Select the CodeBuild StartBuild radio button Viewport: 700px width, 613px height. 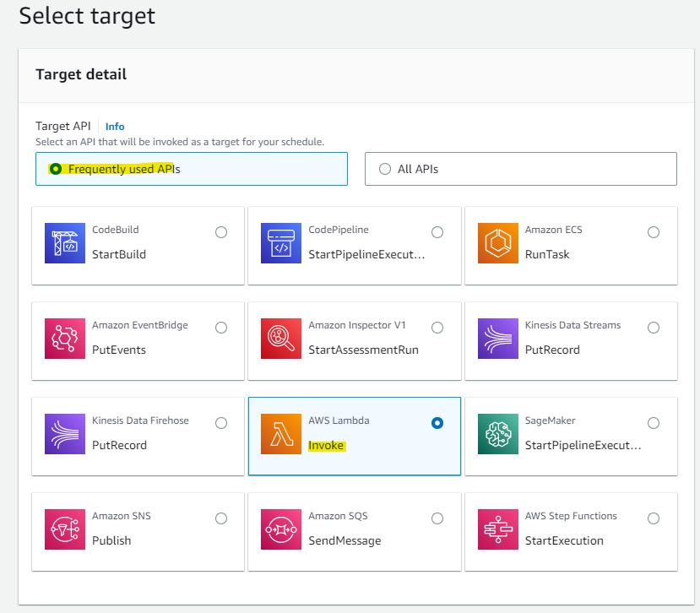221,232
